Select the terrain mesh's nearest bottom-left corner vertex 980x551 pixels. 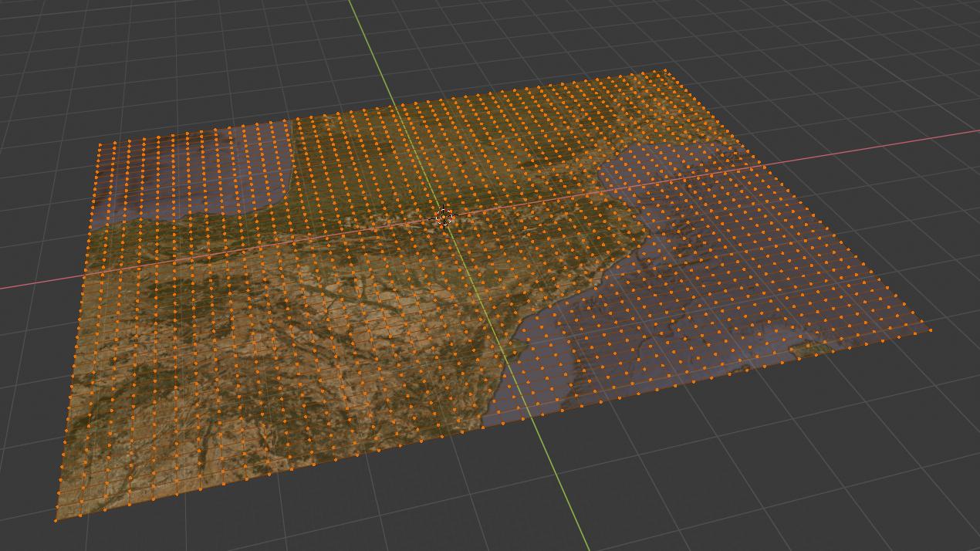[x=56, y=519]
